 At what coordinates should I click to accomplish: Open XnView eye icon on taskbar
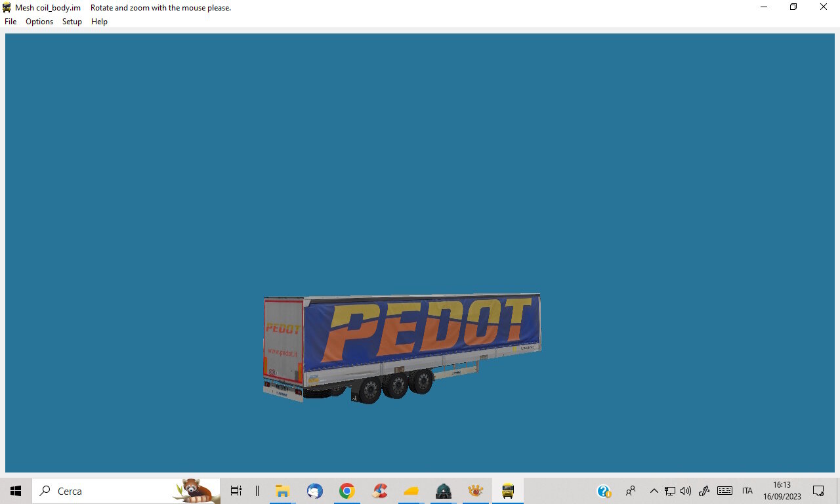point(476,491)
